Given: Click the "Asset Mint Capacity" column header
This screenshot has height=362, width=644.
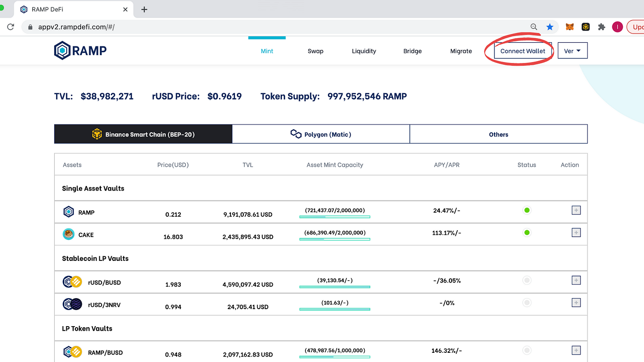Looking at the screenshot, I should tap(335, 165).
